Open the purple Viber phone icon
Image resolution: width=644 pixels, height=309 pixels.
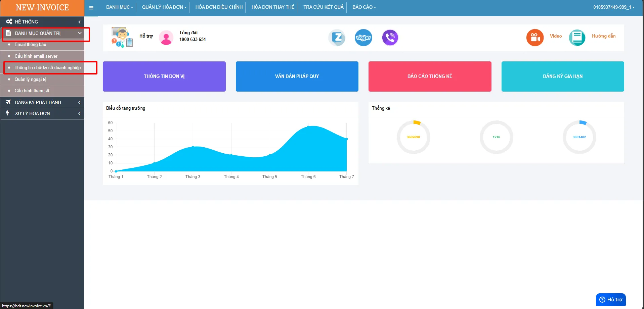click(390, 38)
